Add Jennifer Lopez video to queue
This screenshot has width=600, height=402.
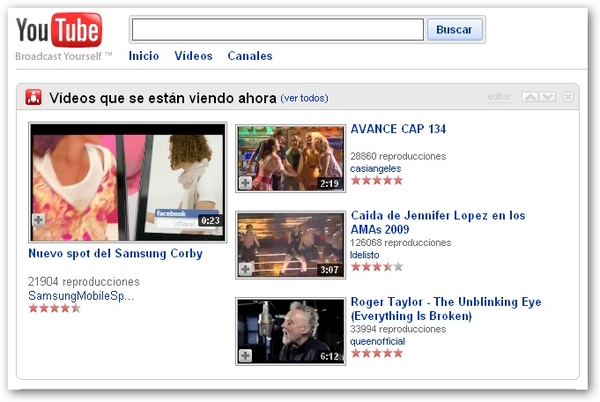(x=245, y=269)
